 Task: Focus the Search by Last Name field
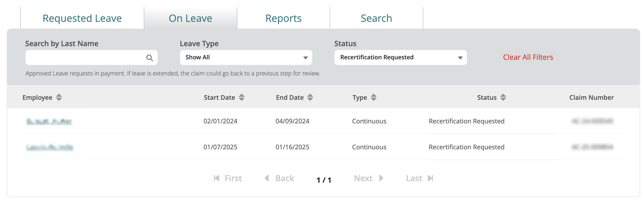click(85, 58)
